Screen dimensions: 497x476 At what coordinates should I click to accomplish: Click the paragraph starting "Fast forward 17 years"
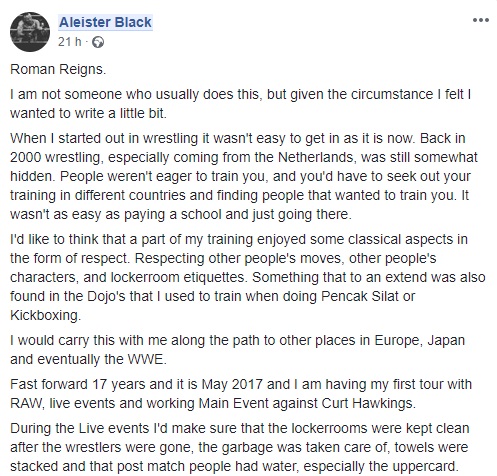(x=241, y=394)
